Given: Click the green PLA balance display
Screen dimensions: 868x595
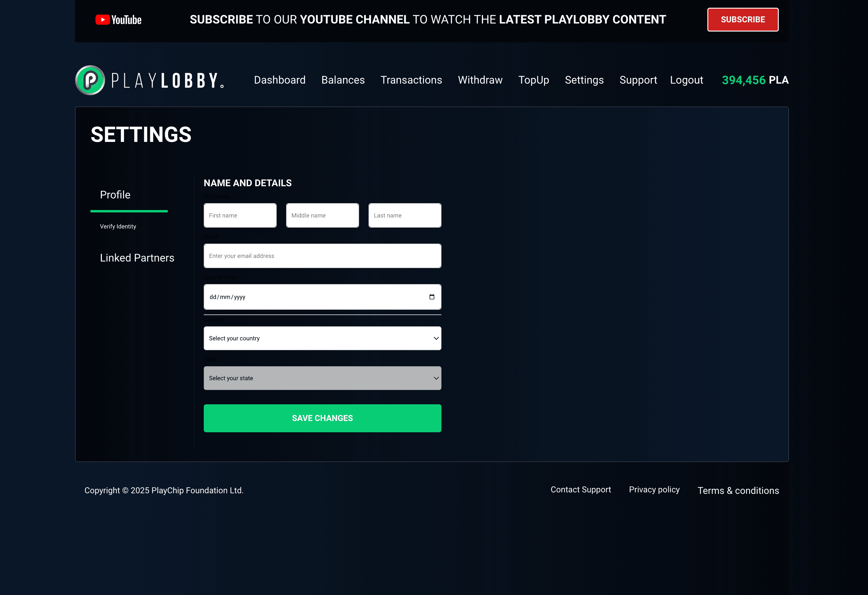Looking at the screenshot, I should pyautogui.click(x=754, y=80).
